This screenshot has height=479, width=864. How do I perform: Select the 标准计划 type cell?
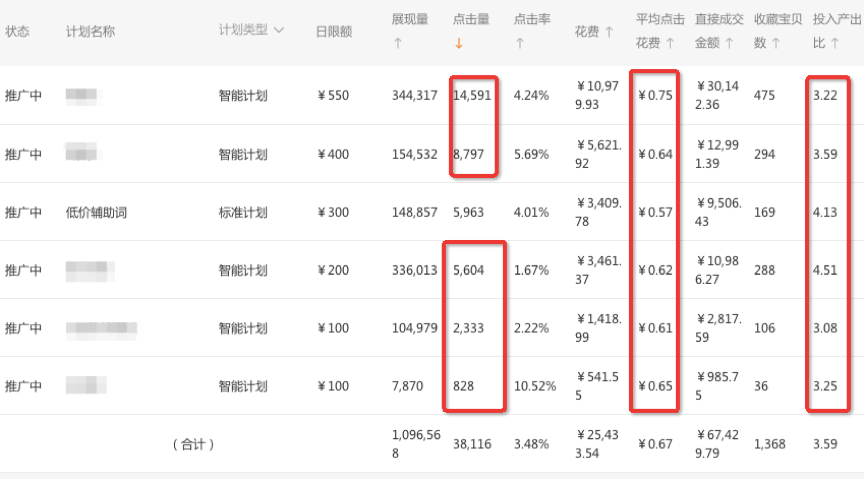click(243, 212)
